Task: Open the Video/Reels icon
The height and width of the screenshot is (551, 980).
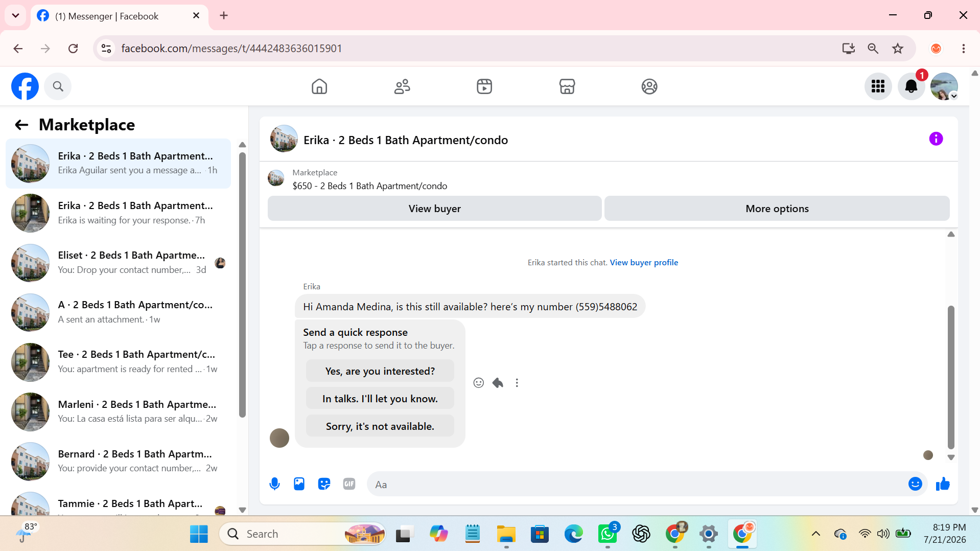Action: 484,86
